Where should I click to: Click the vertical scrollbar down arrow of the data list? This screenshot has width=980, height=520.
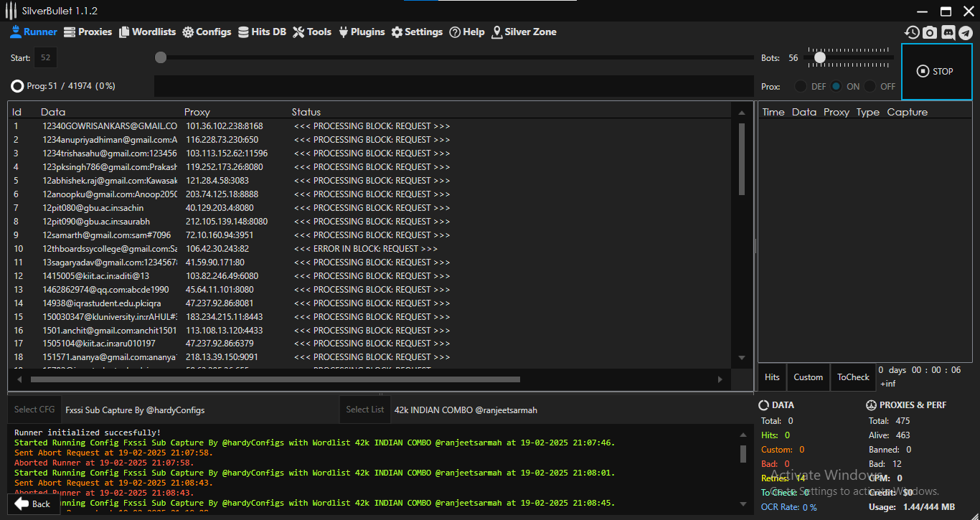click(742, 358)
